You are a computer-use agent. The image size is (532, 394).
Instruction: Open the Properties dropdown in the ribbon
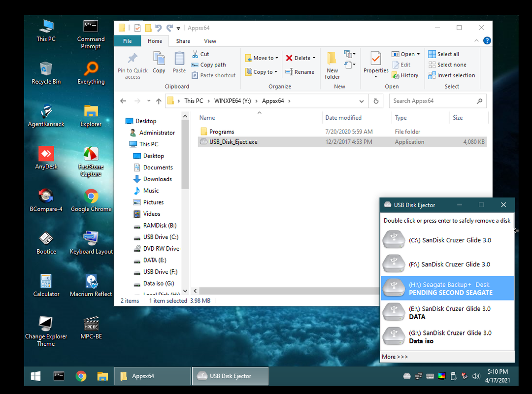click(376, 77)
